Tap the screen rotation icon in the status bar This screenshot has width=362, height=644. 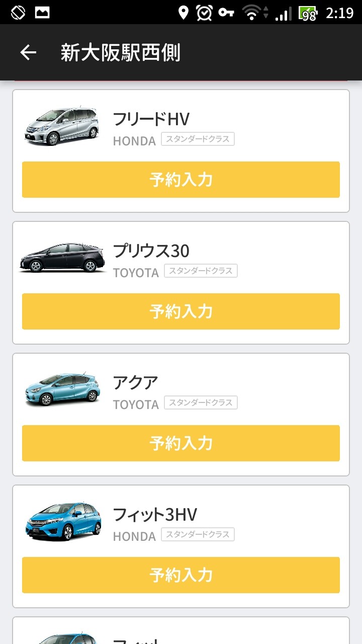pos(18,12)
